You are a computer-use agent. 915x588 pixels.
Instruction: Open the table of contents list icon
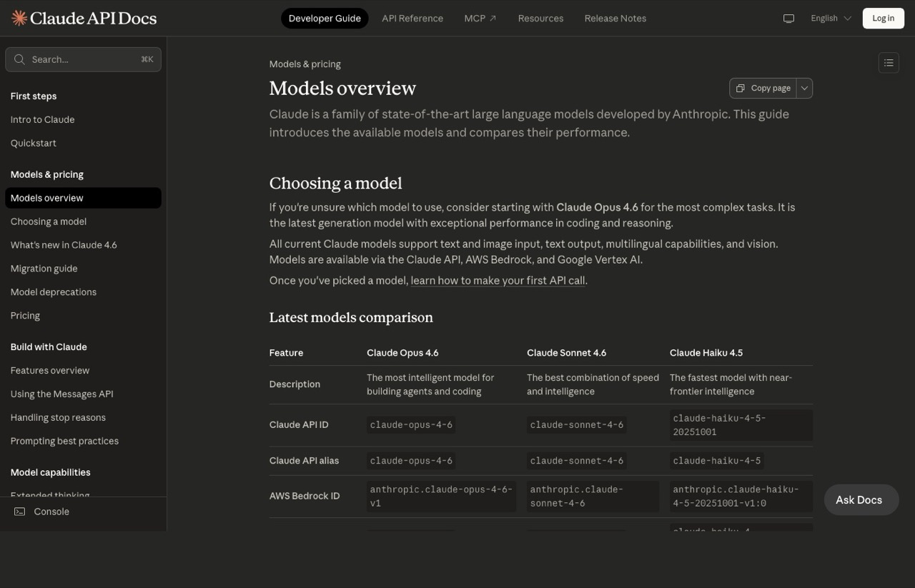[x=889, y=63]
